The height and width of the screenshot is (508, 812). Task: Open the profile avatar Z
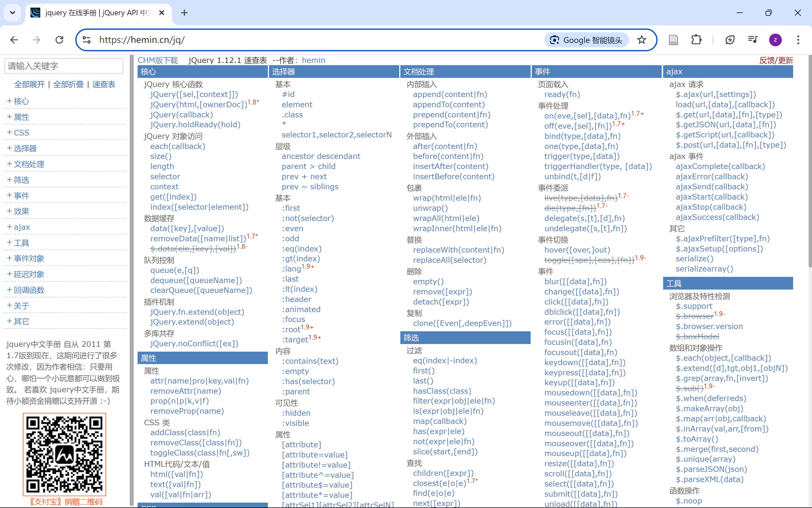click(775, 40)
